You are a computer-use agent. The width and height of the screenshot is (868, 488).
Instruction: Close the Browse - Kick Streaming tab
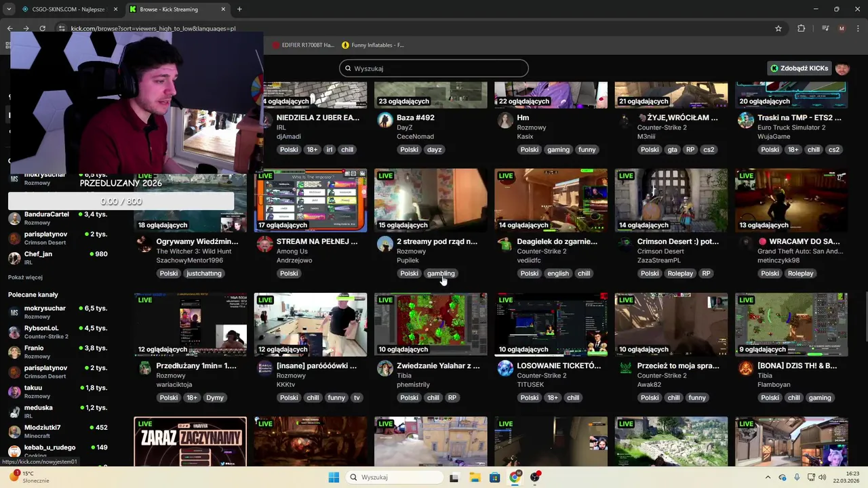coord(224,9)
